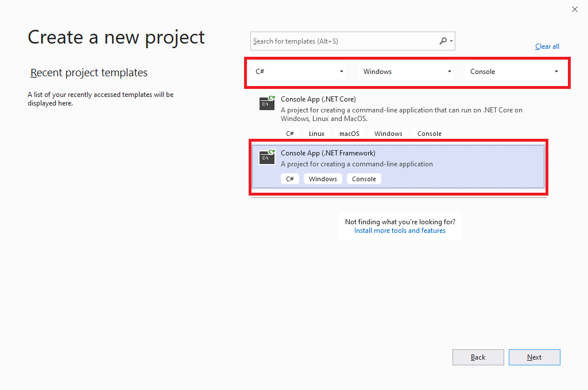Image resolution: width=588 pixels, height=390 pixels.
Task: Close the Create a new project dialog
Action: click(x=574, y=9)
